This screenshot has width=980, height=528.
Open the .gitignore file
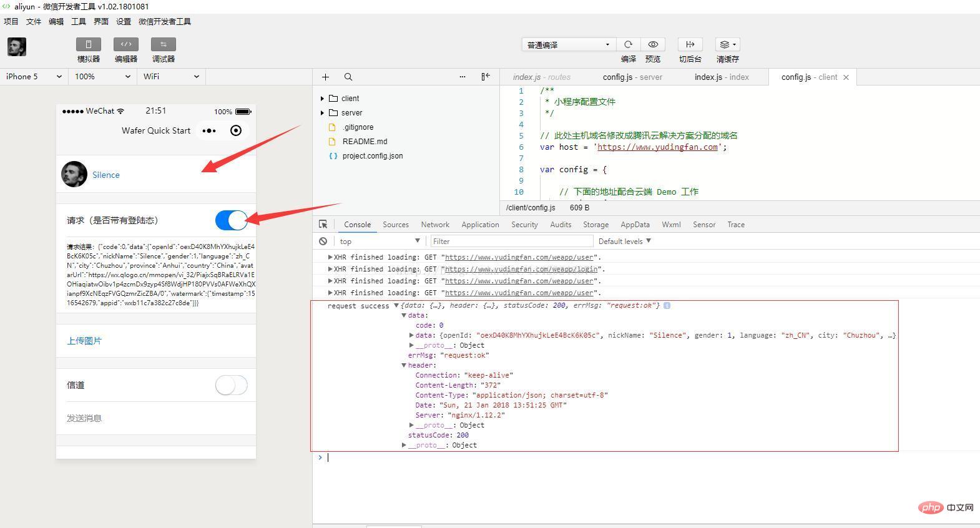click(358, 127)
